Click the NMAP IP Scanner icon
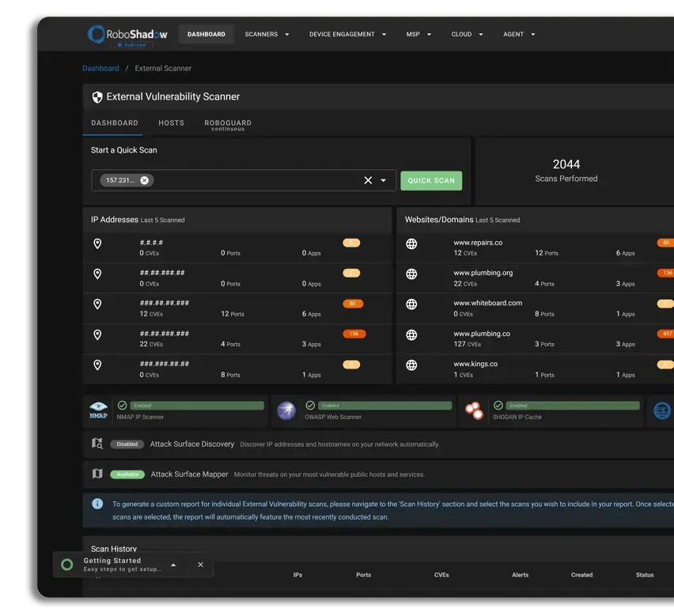This screenshot has width=674, height=616. pyautogui.click(x=98, y=410)
